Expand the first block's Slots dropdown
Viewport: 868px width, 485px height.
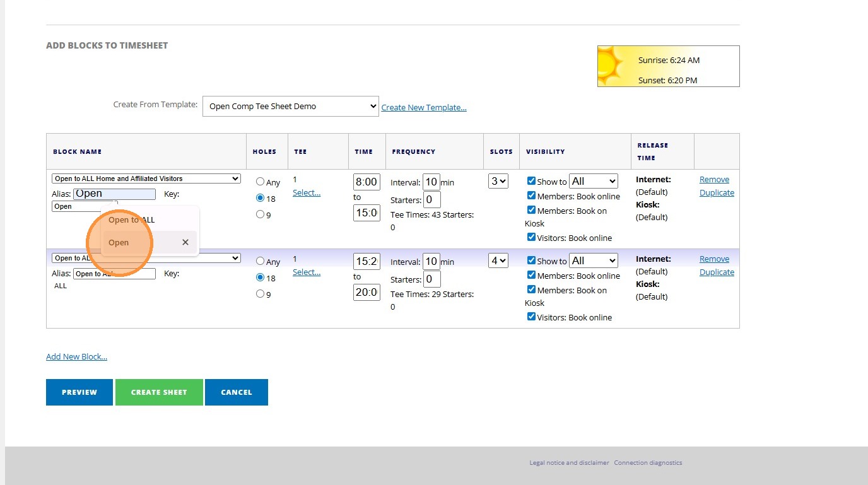[x=498, y=182]
